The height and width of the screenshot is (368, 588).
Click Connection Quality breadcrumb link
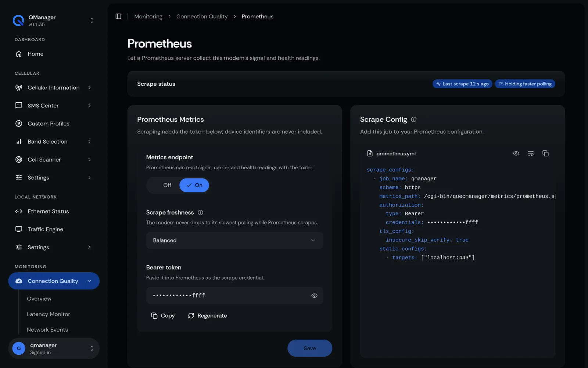click(x=202, y=17)
